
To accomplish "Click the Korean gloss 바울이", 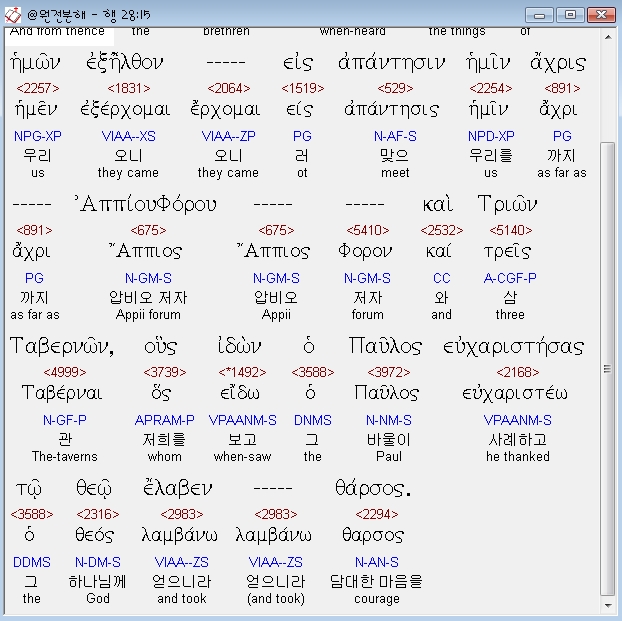I will tap(389, 440).
